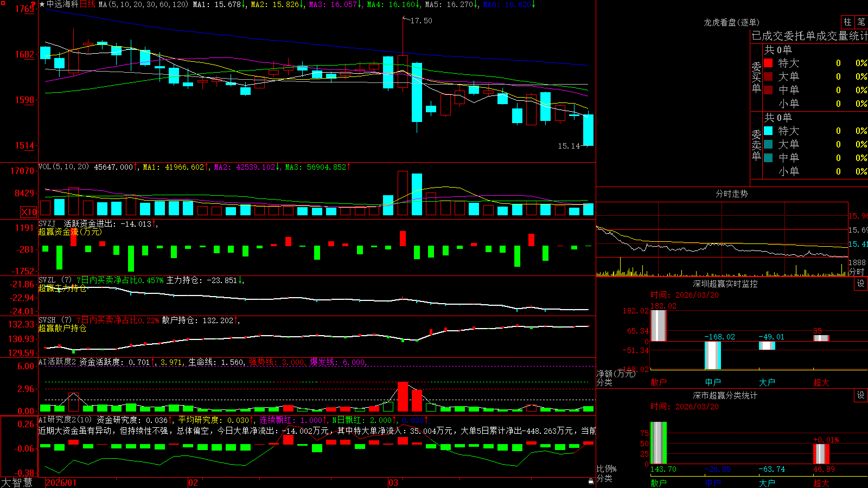This screenshot has height=488, width=868.
Task: Click the stock name 中远海科
Action: pyautogui.click(x=63, y=4)
